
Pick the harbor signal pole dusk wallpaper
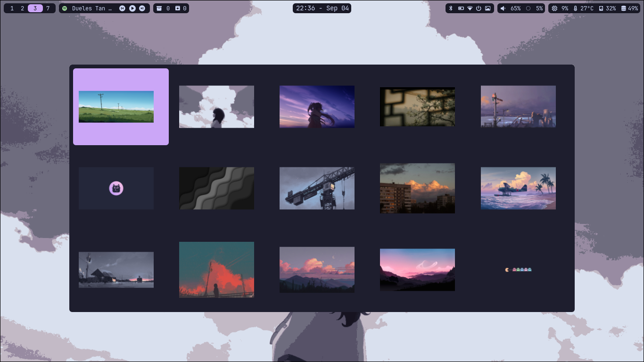point(518,107)
